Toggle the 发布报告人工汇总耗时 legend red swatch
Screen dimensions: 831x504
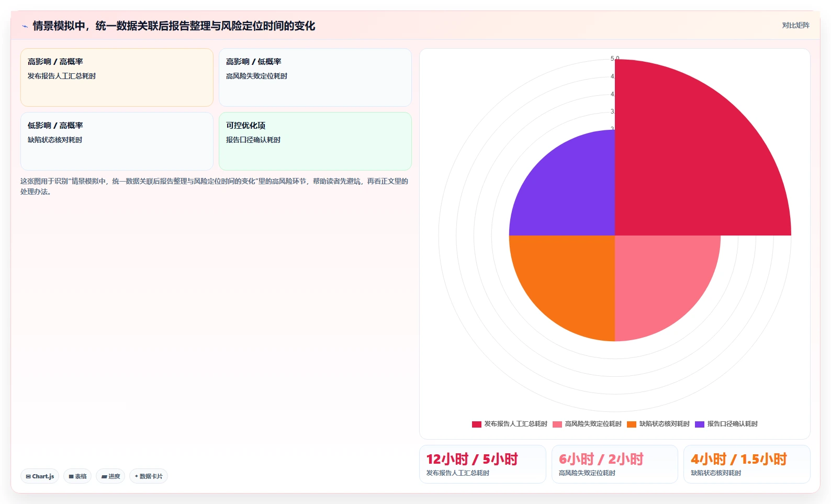[x=477, y=424]
